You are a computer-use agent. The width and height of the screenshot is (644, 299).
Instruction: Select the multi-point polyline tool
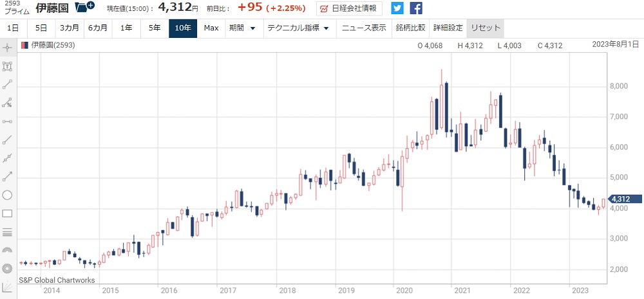click(7, 158)
